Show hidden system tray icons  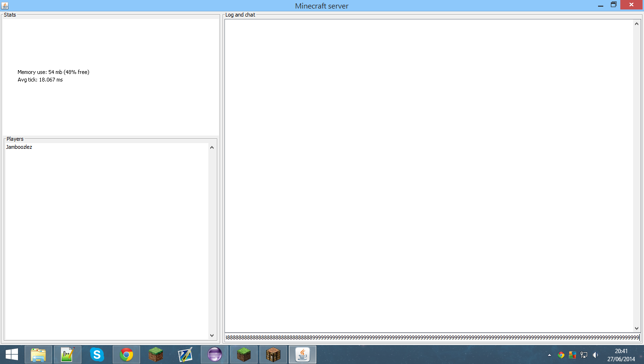coord(549,355)
